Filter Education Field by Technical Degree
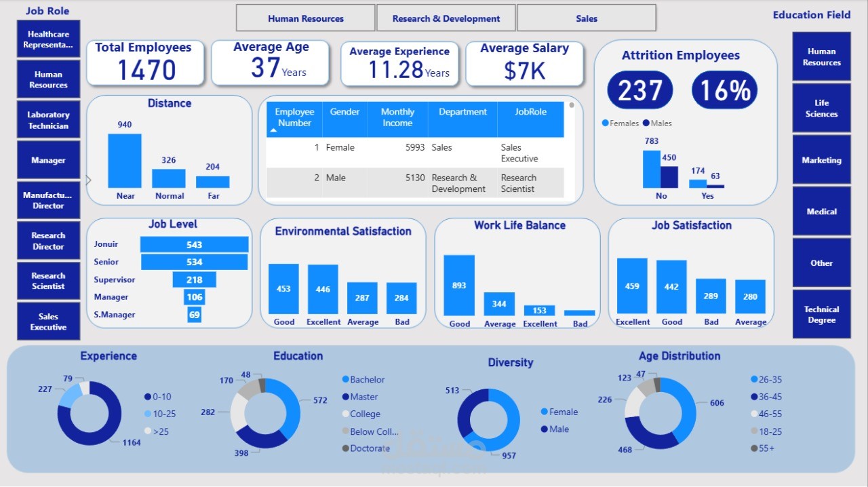 [x=821, y=314]
